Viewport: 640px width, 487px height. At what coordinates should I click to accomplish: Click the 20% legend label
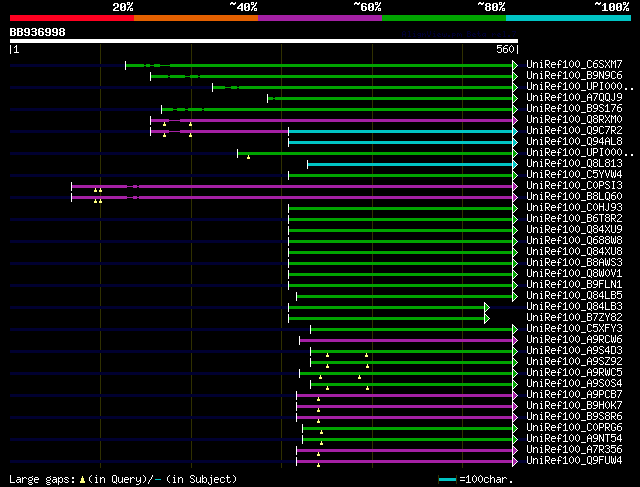tap(123, 7)
